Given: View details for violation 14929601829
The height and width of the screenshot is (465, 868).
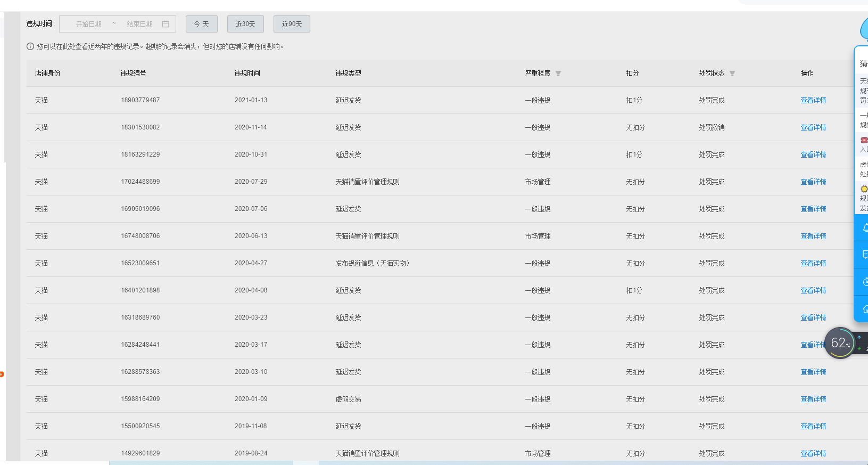Looking at the screenshot, I should [813, 453].
